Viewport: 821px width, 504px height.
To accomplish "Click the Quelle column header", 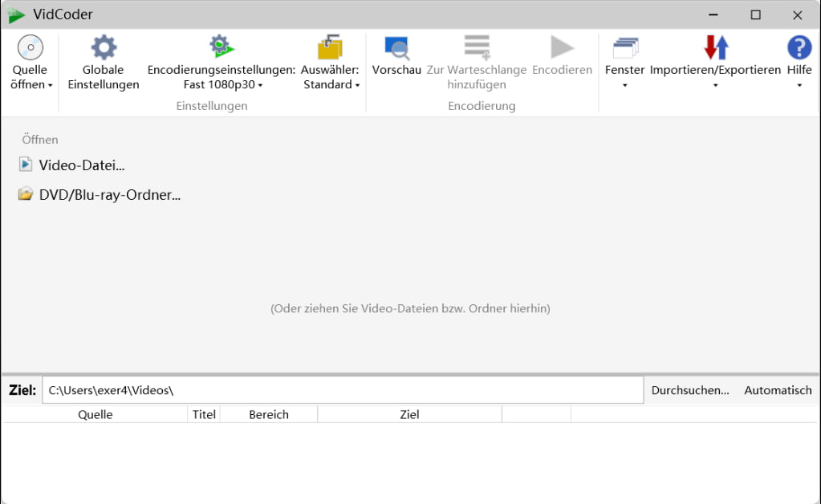I will (96, 414).
